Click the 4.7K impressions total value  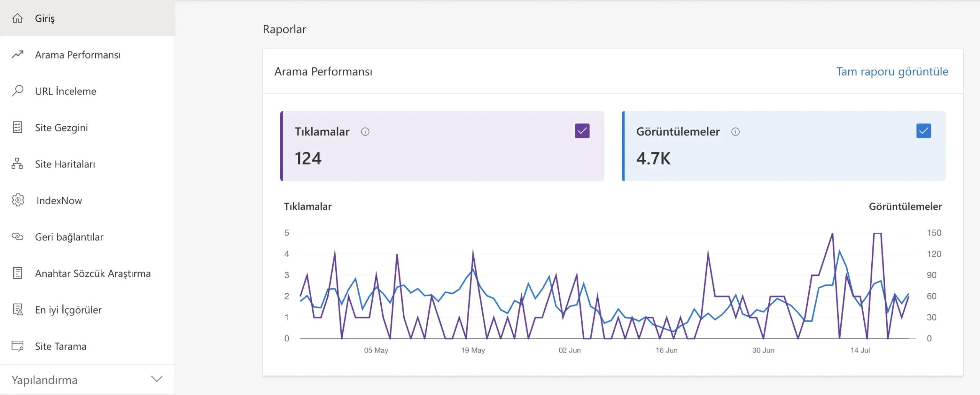653,158
